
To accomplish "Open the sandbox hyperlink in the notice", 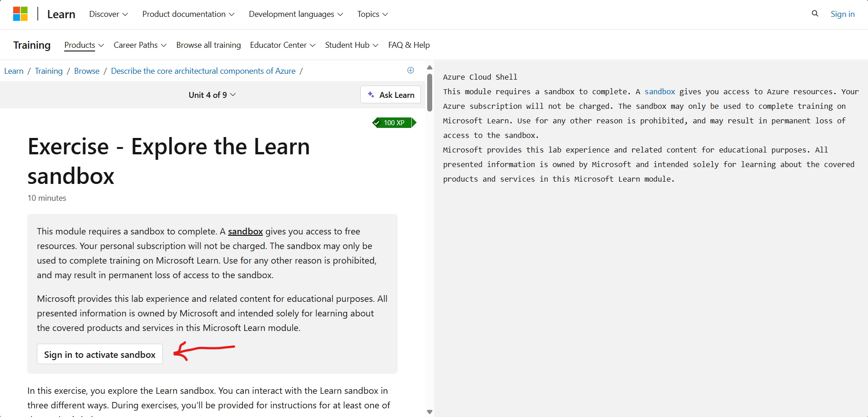I will (x=245, y=231).
